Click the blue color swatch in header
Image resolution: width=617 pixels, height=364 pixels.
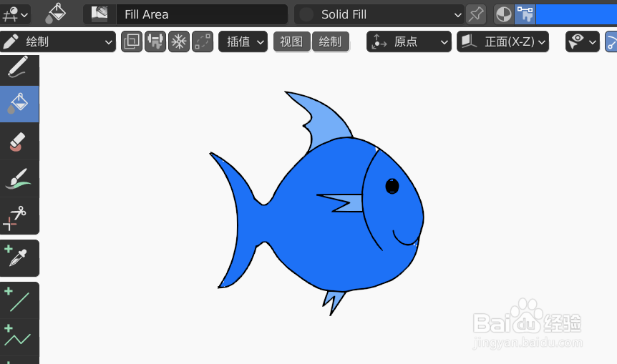pyautogui.click(x=576, y=14)
